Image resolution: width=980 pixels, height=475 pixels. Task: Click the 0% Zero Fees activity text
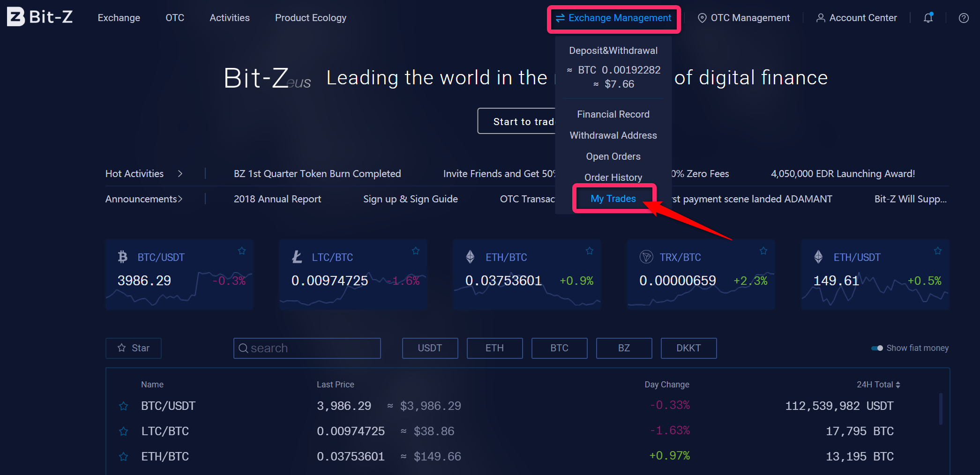coord(701,174)
